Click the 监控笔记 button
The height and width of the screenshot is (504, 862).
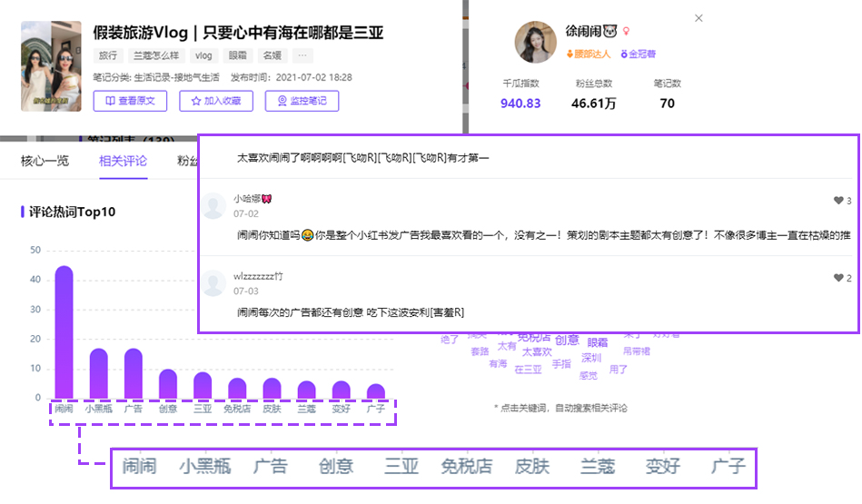coord(302,101)
